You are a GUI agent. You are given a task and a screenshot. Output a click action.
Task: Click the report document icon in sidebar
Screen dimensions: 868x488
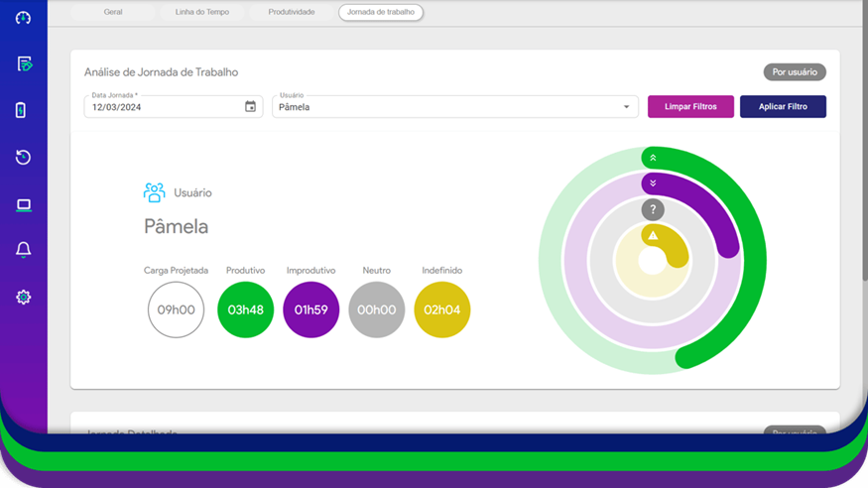pos(24,64)
